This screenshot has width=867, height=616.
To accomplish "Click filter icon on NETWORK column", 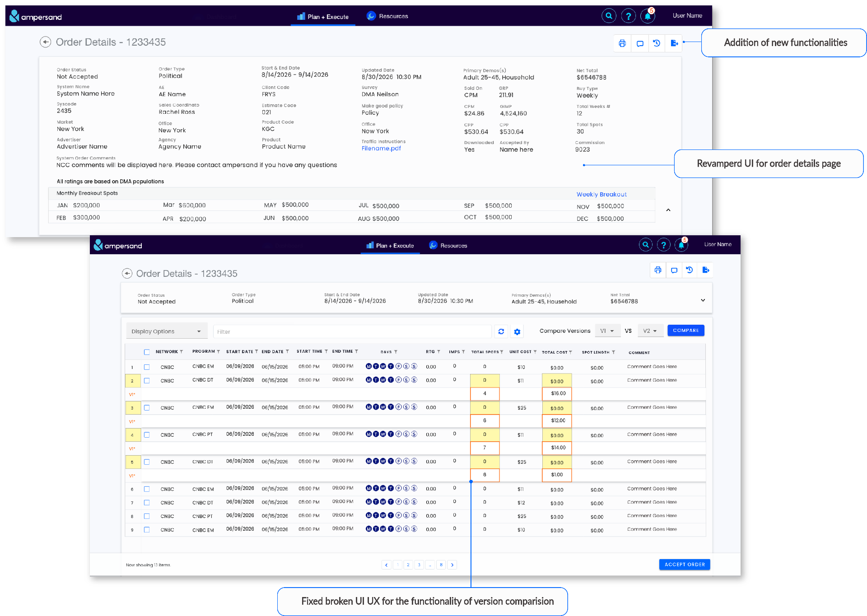I will pyautogui.click(x=182, y=352).
